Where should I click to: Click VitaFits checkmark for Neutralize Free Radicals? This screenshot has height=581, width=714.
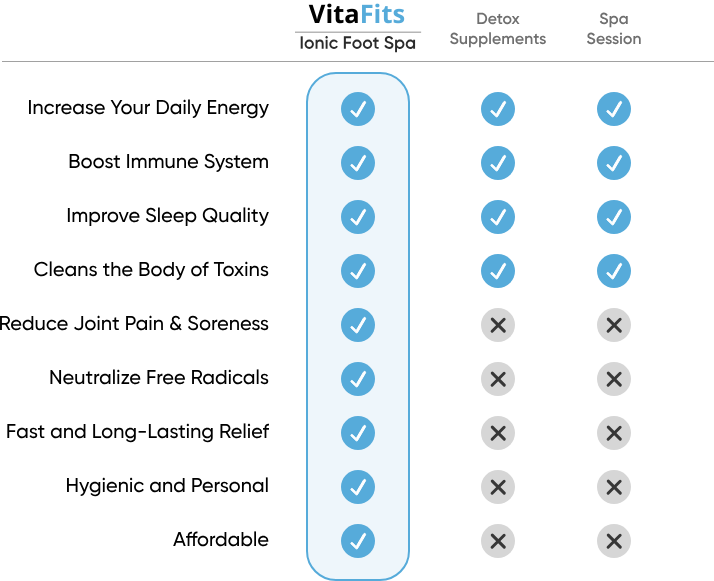[x=358, y=379]
